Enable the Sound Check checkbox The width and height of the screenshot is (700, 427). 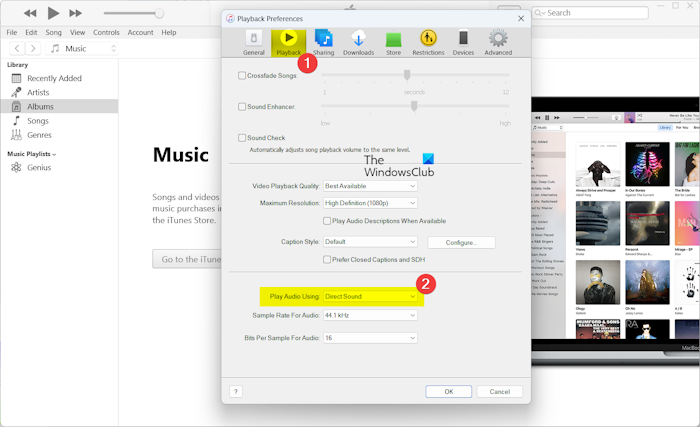242,138
